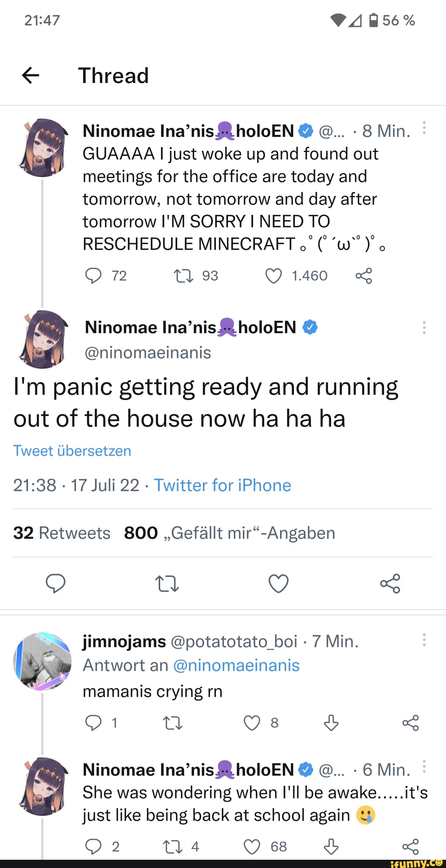The width and height of the screenshot is (446, 868).
Task: Translate tweet via 'Tweet übersetzen'
Action: [x=72, y=451]
